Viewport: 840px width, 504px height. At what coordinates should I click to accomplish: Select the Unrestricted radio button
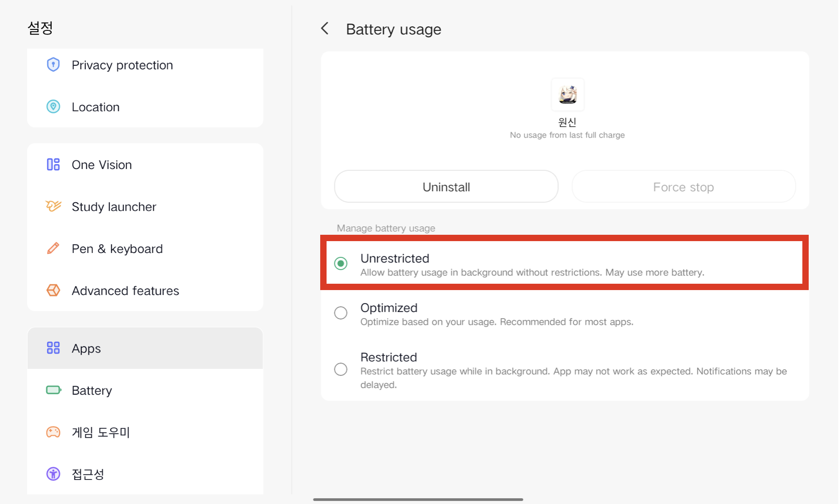tap(341, 263)
